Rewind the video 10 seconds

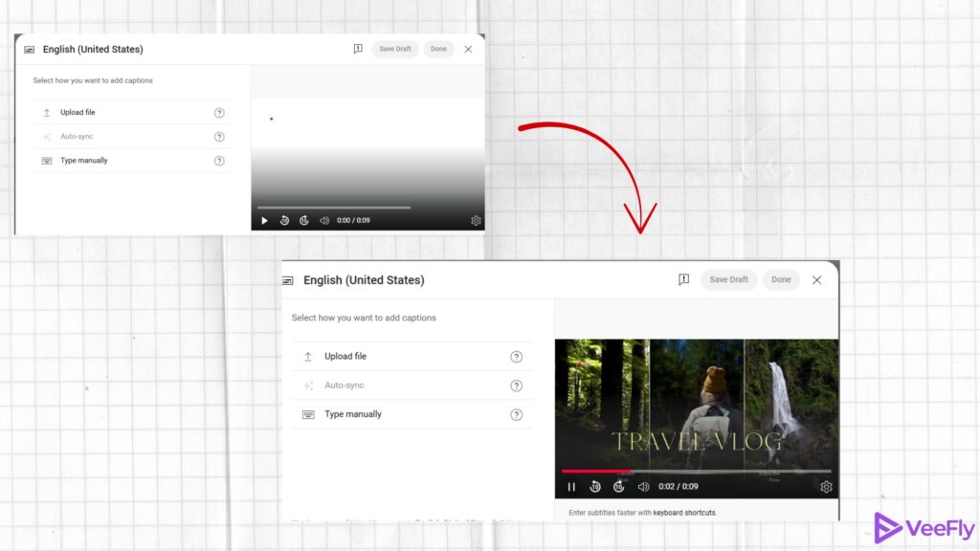[594, 486]
